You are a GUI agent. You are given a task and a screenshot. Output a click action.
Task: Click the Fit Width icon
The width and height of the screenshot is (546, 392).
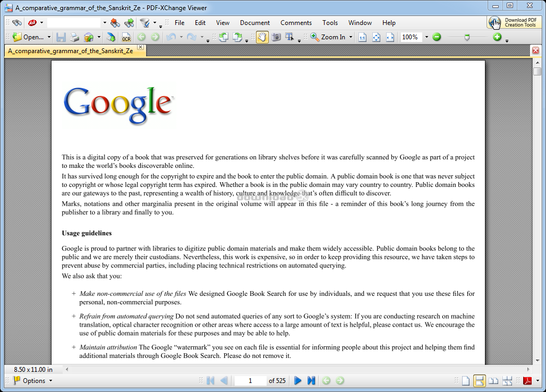coord(390,37)
